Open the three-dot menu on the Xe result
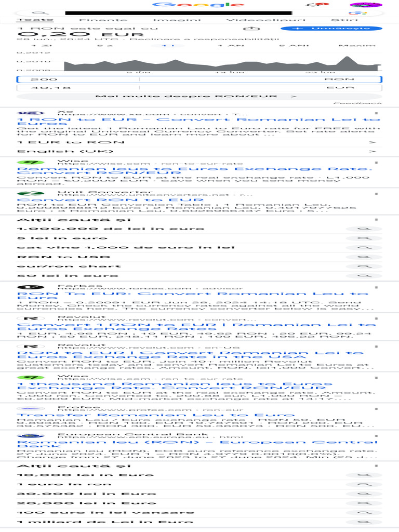The image size is (399, 532). pyautogui.click(x=376, y=113)
